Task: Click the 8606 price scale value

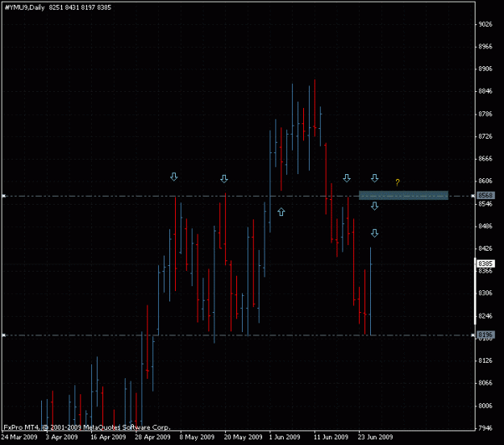Action: click(485, 181)
